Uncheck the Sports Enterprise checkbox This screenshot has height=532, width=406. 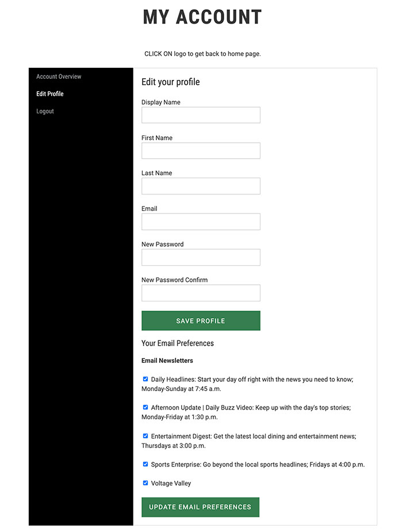[145, 464]
